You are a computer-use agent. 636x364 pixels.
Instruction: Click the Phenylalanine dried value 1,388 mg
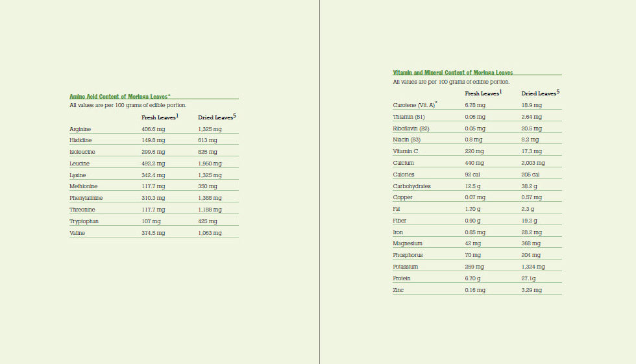[x=210, y=198]
